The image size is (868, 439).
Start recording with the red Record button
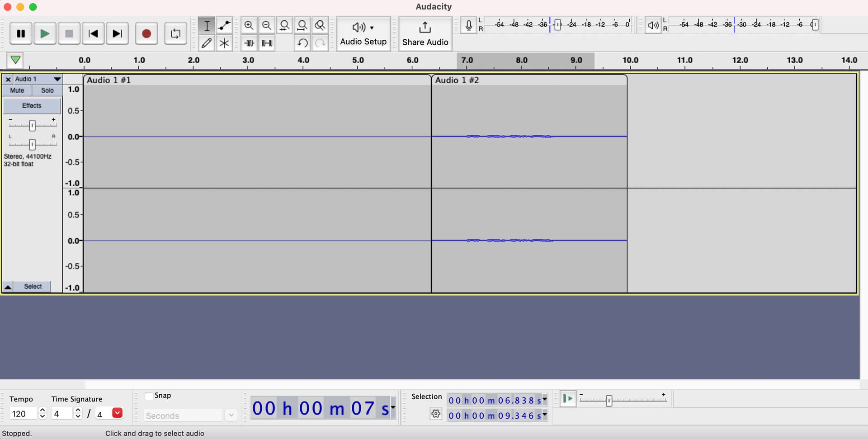[x=146, y=33]
